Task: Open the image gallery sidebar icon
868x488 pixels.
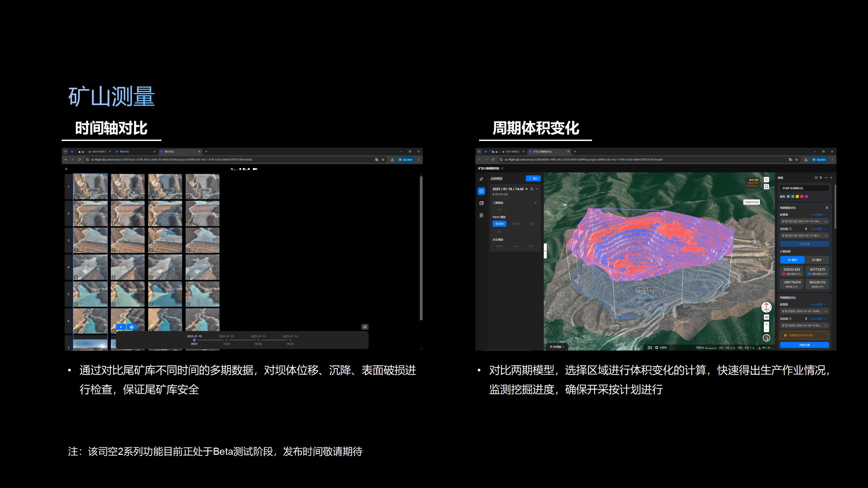Action: tap(481, 203)
